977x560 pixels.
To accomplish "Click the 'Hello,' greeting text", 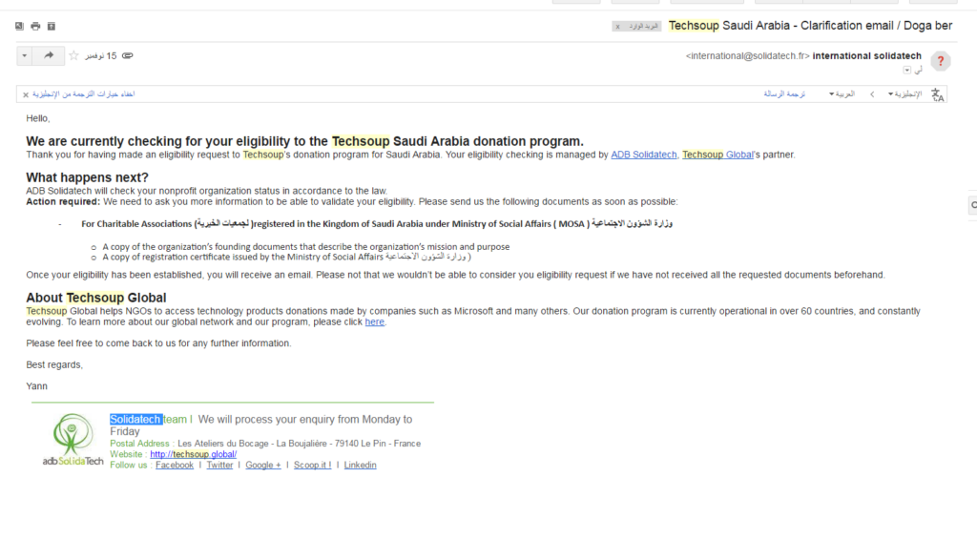I will click(x=38, y=118).
